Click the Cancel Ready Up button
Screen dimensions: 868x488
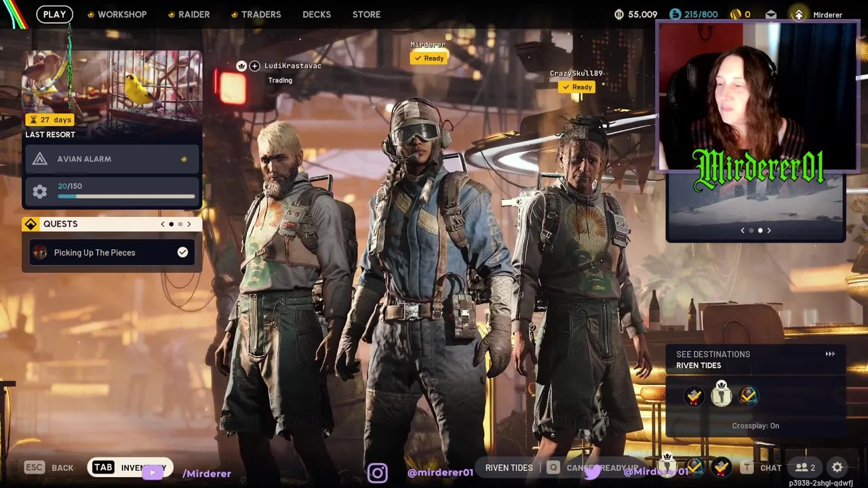pyautogui.click(x=603, y=468)
